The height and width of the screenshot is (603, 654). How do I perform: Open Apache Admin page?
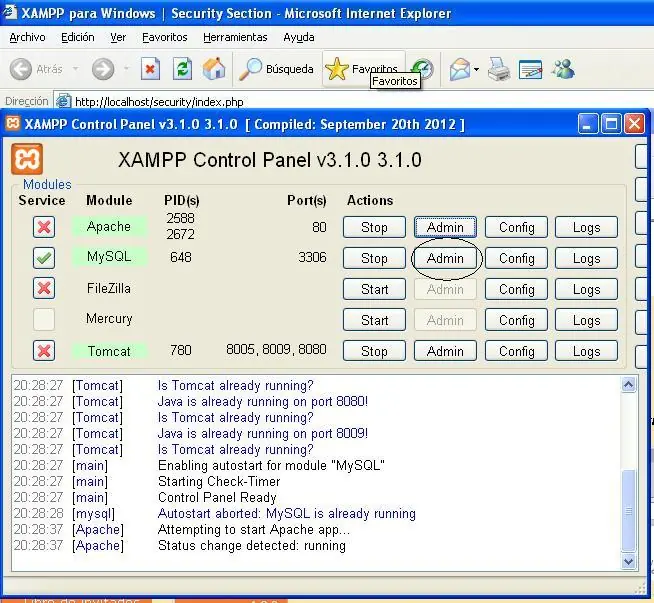coord(445,227)
